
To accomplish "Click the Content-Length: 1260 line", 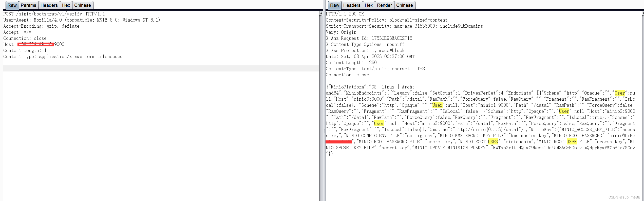I will click(x=351, y=63).
